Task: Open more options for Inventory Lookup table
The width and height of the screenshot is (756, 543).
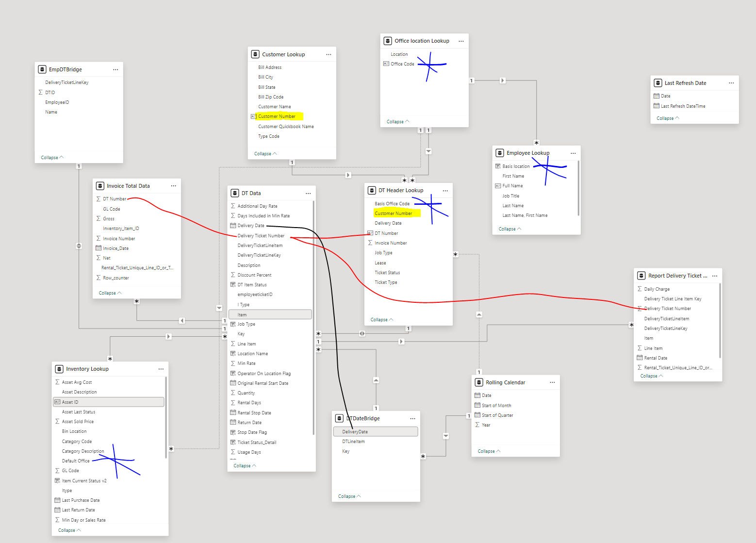Action: [161, 369]
